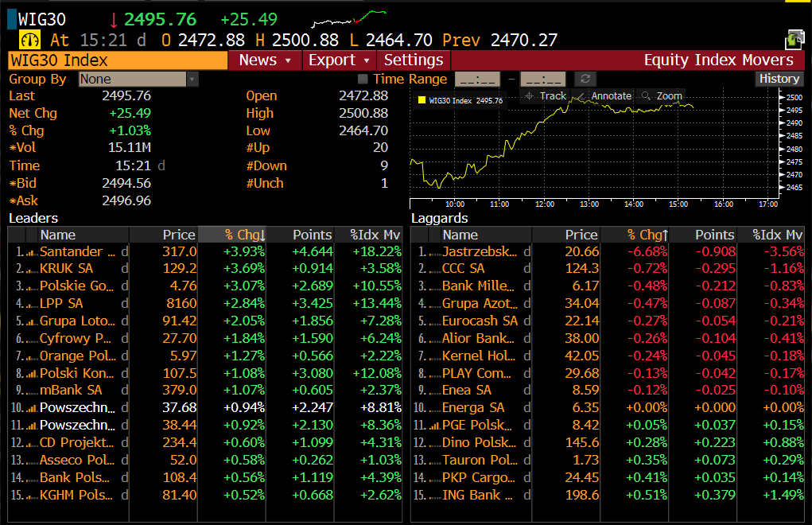
Task: Click the volume bar icon for Polski Koncern
Action: coord(32,375)
